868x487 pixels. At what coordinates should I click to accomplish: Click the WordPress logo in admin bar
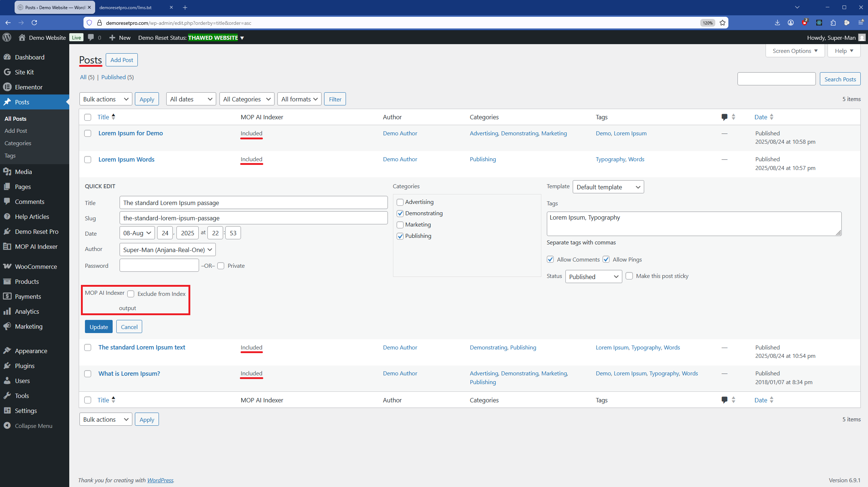7,38
